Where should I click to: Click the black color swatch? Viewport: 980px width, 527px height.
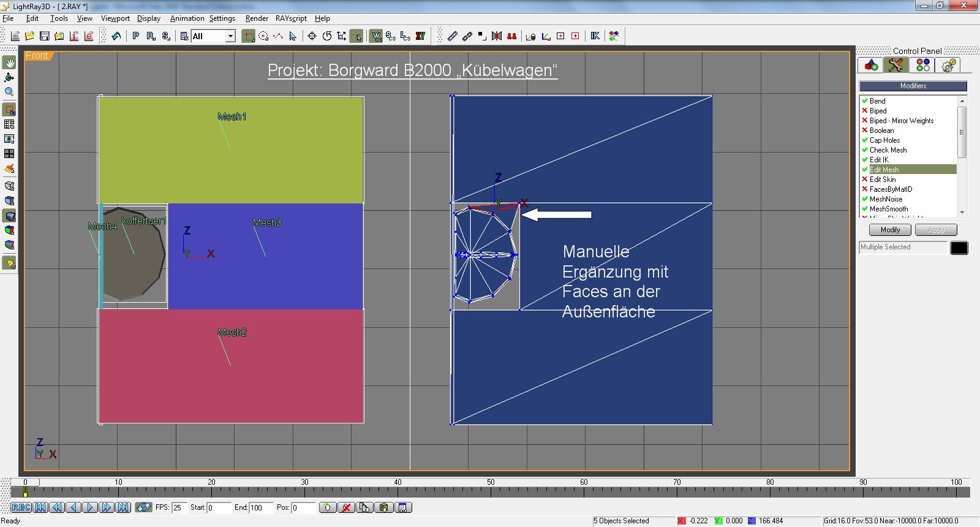coord(959,248)
